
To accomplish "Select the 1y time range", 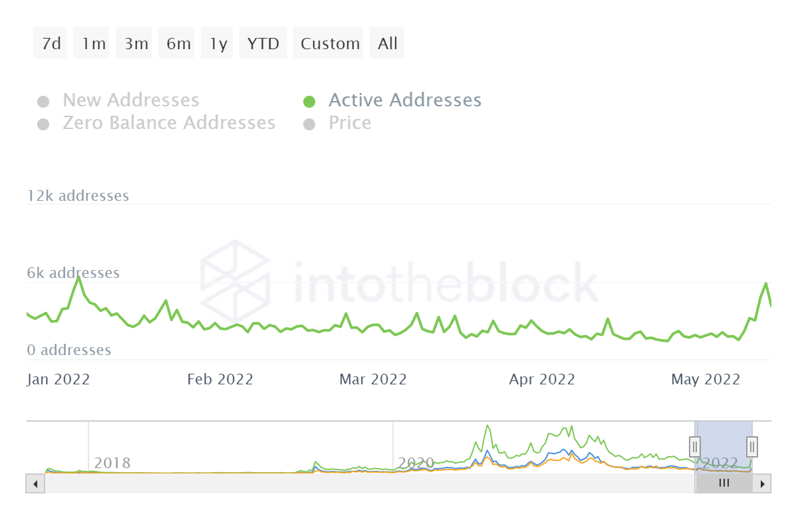I will coord(217,43).
